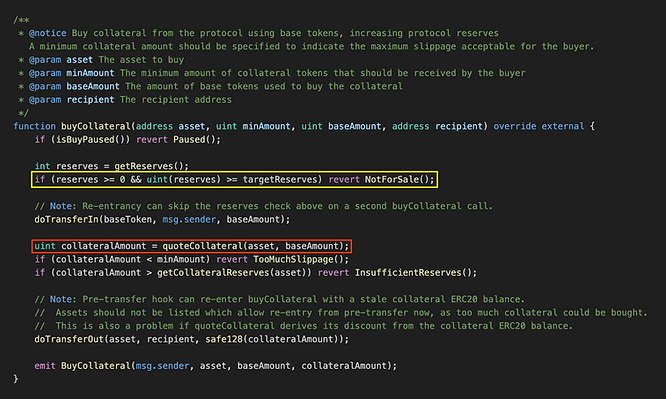Click the 'Assets should not be listed' comment
Screen dimensions: 666x399
[341, 312]
